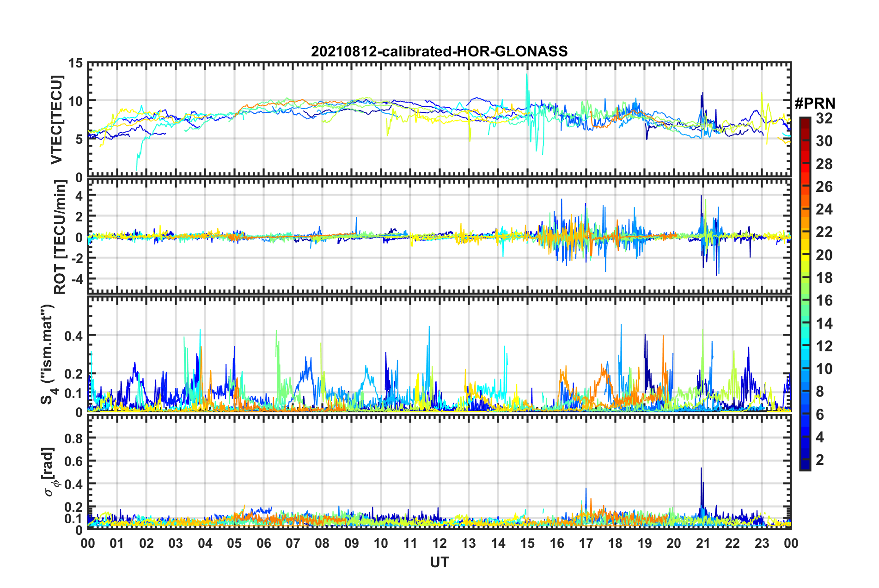Click the VTEC[TECU] y-axis label

(x=56, y=120)
